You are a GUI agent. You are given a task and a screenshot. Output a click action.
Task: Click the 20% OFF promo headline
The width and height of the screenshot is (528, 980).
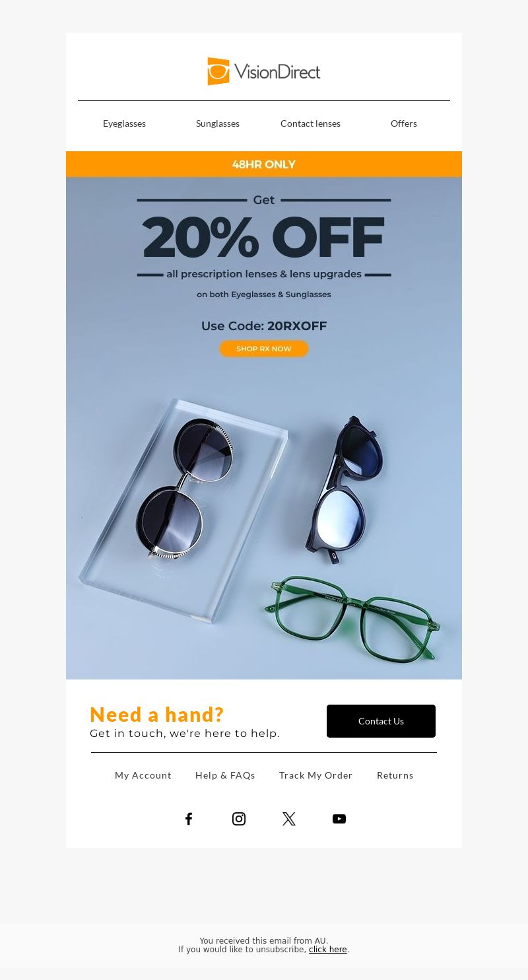click(x=264, y=237)
